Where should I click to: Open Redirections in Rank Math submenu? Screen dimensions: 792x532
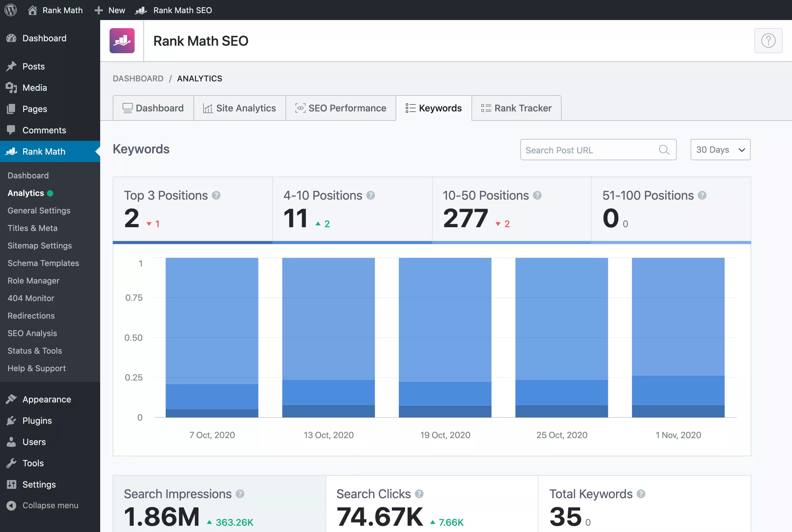(31, 316)
